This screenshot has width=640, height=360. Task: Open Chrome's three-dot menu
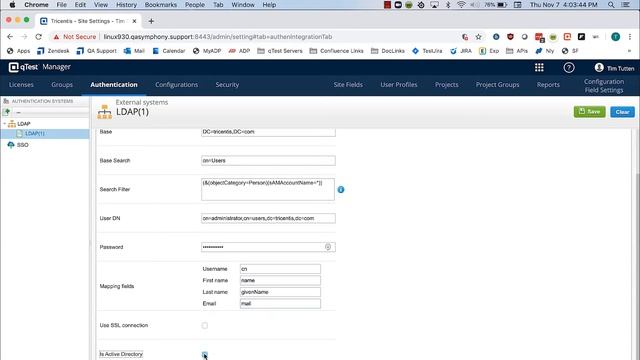(630, 37)
